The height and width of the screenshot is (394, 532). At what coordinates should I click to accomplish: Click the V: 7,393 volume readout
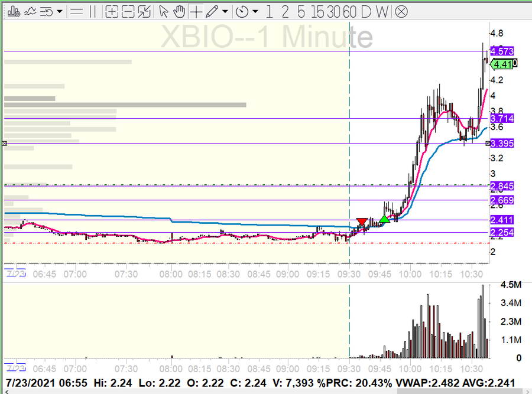[293, 383]
